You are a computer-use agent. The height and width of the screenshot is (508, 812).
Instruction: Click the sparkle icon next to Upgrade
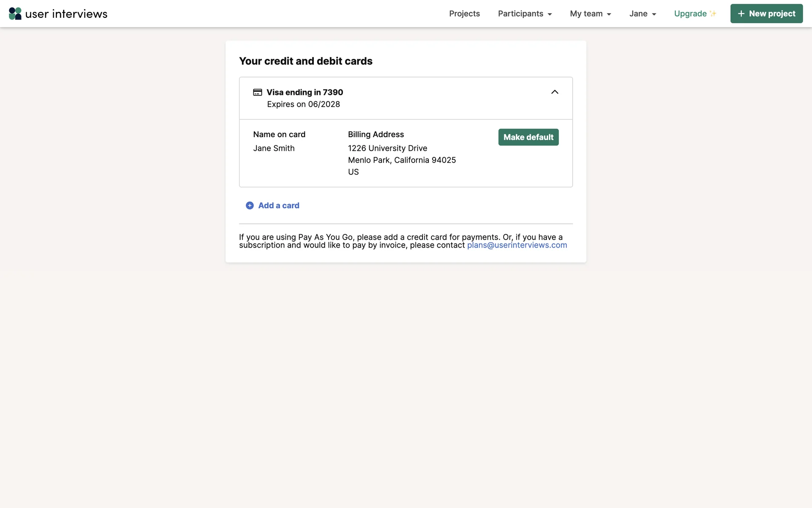pos(713,14)
